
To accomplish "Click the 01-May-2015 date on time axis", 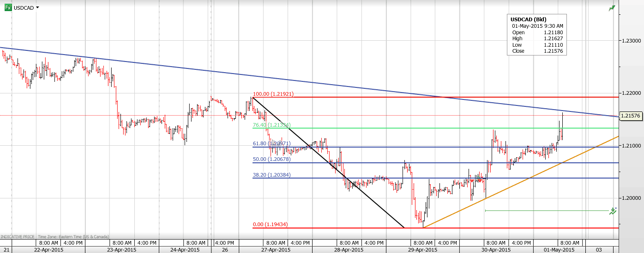I will point(560,250).
